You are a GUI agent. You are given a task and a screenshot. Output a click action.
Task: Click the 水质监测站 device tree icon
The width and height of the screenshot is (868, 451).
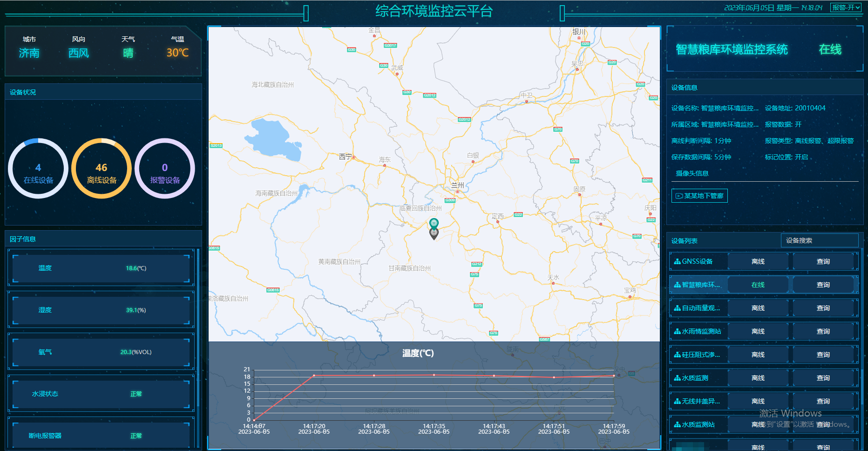coord(677,424)
